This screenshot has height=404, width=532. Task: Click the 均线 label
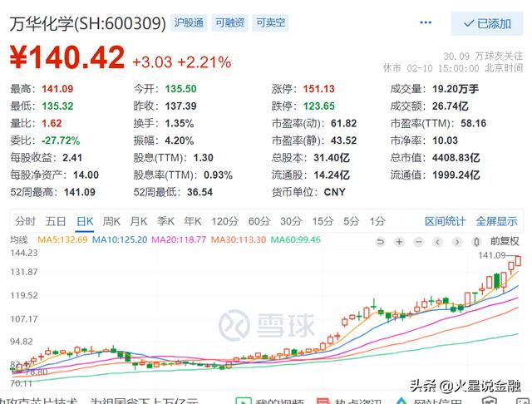coord(18,239)
